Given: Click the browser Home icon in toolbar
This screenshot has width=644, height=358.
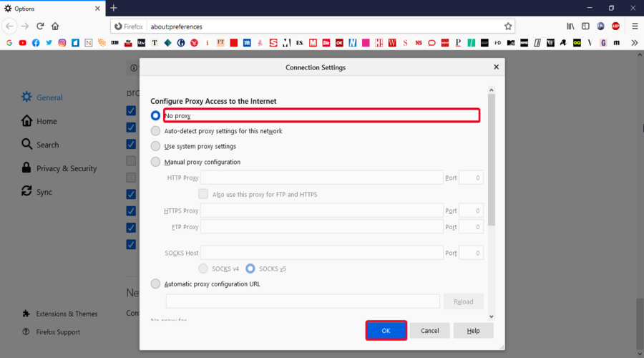Looking at the screenshot, I should tap(55, 26).
